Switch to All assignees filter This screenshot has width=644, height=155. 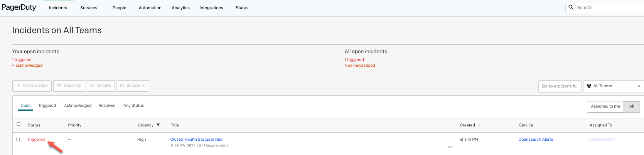point(632,106)
